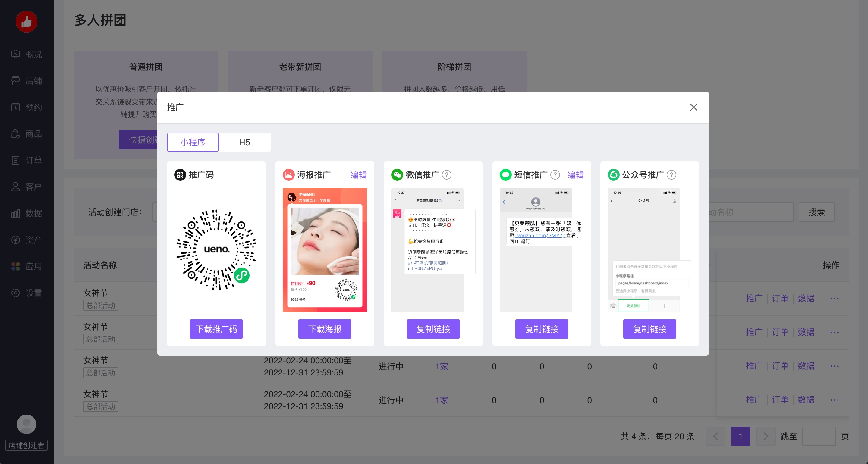Image resolution: width=868 pixels, height=464 pixels.
Task: Open 客户 in the sidebar
Action: tap(27, 187)
